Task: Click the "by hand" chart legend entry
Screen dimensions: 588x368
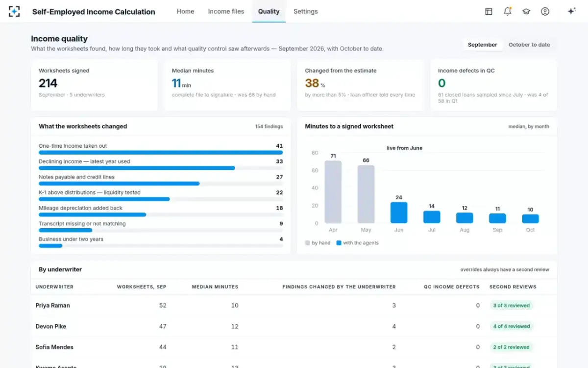Action: pyautogui.click(x=318, y=243)
